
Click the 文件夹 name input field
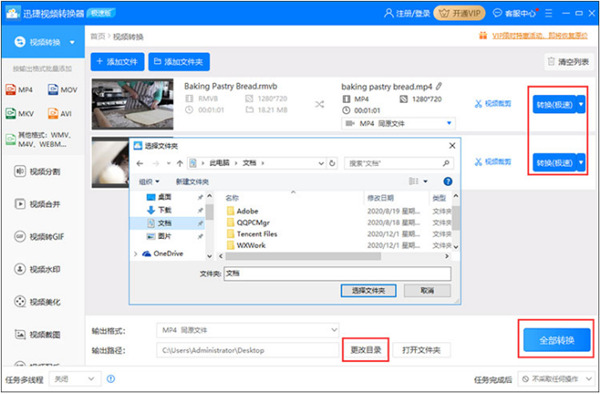click(x=337, y=274)
